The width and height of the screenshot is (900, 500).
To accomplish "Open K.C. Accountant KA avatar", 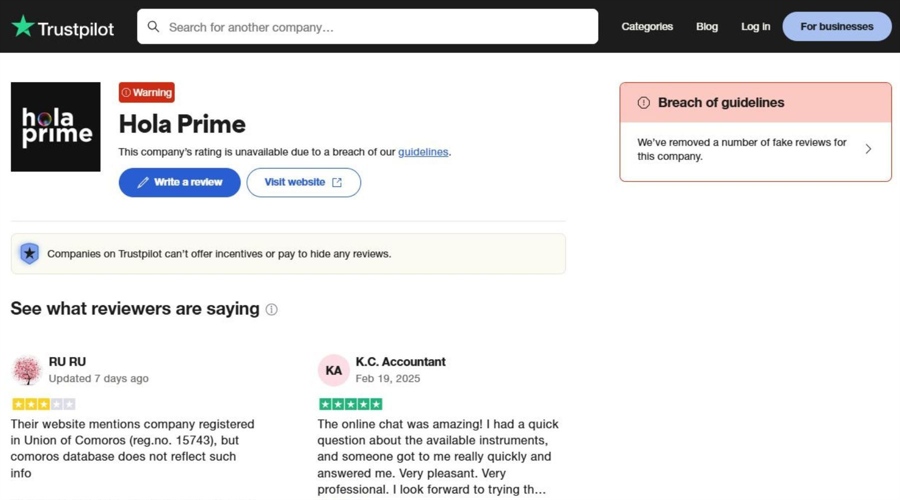I will (333, 370).
